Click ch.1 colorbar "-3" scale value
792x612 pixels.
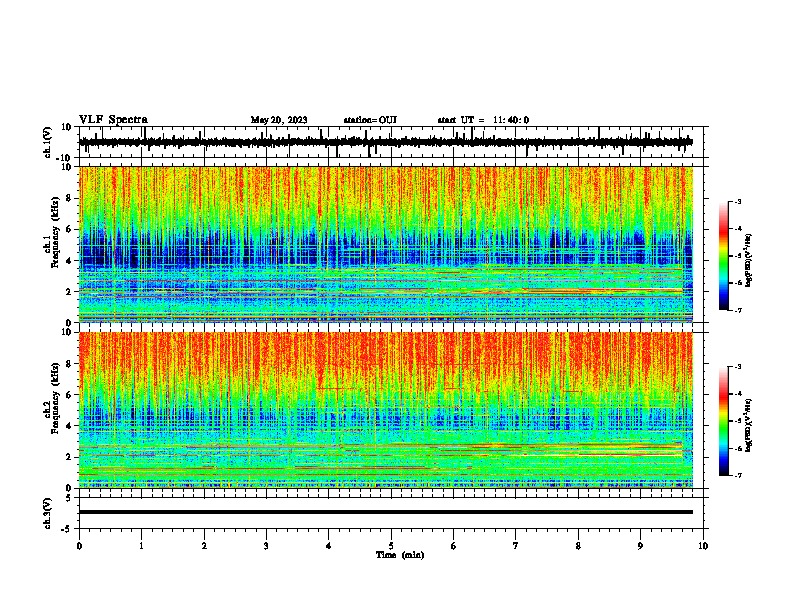tap(737, 201)
